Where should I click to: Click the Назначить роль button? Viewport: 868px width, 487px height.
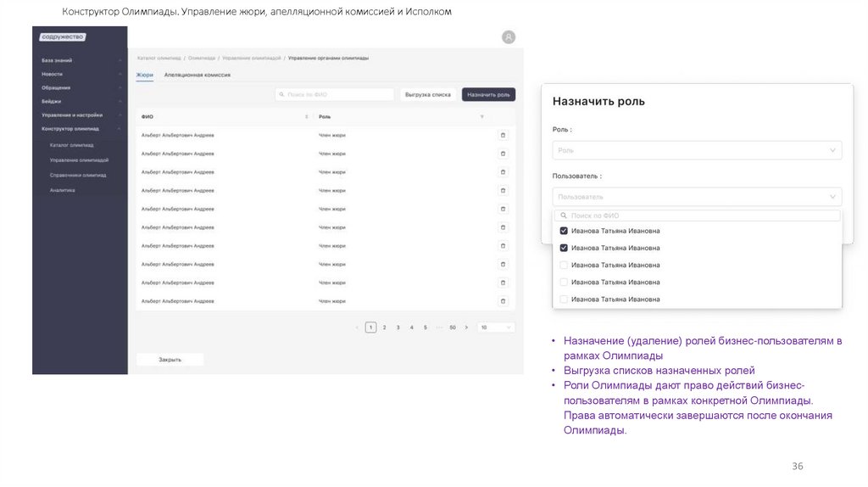(x=488, y=95)
